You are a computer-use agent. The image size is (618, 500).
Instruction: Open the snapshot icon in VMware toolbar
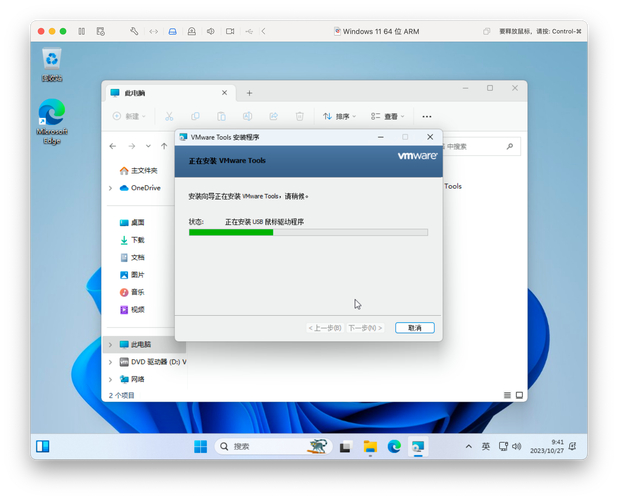(x=101, y=31)
